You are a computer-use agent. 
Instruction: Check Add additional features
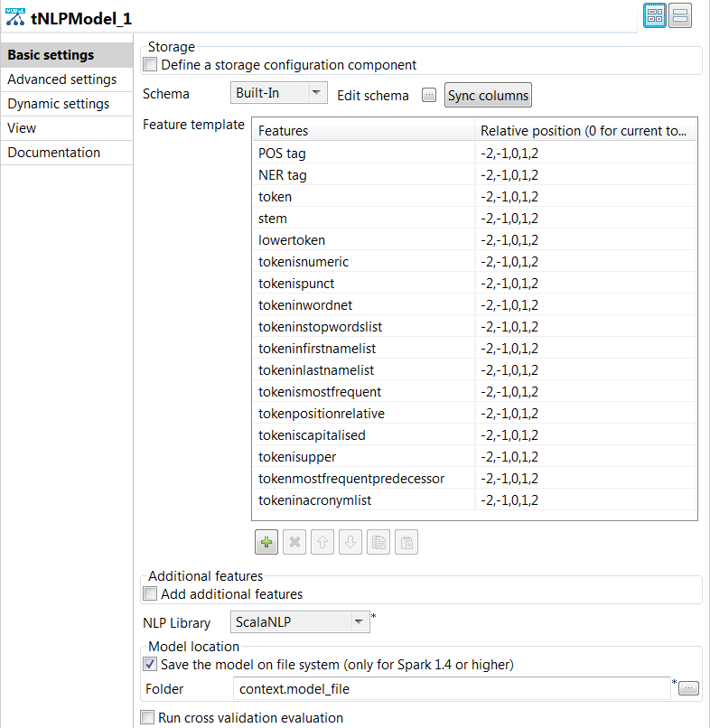tap(150, 593)
